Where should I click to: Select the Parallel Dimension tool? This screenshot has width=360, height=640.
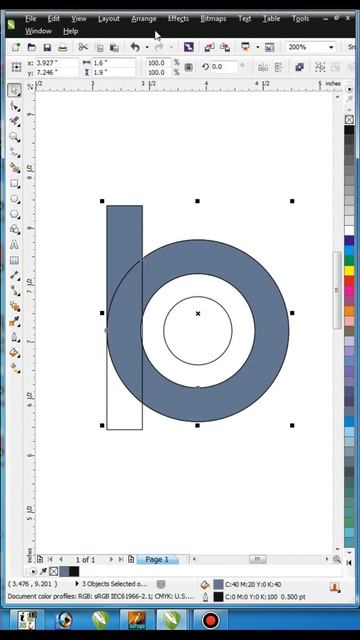click(x=15, y=276)
